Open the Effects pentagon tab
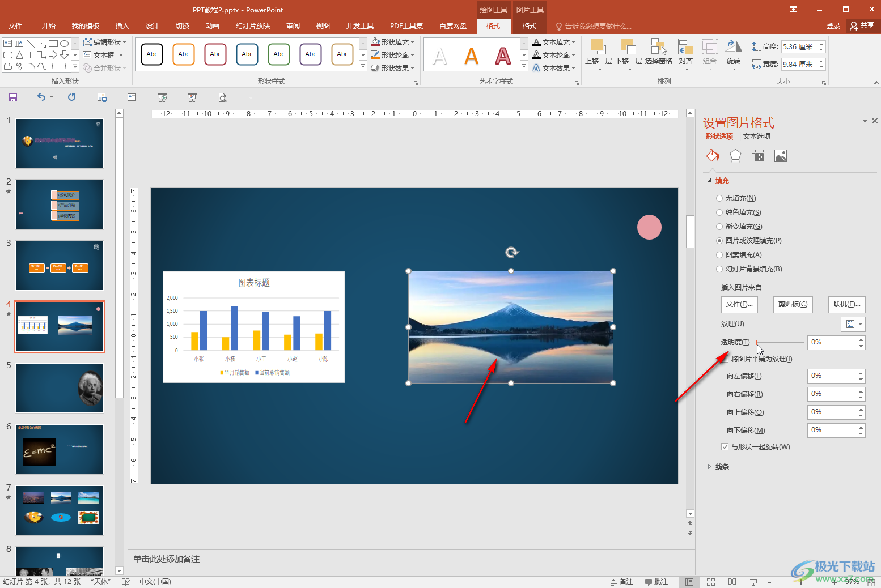The width and height of the screenshot is (881, 588). pyautogui.click(x=735, y=156)
